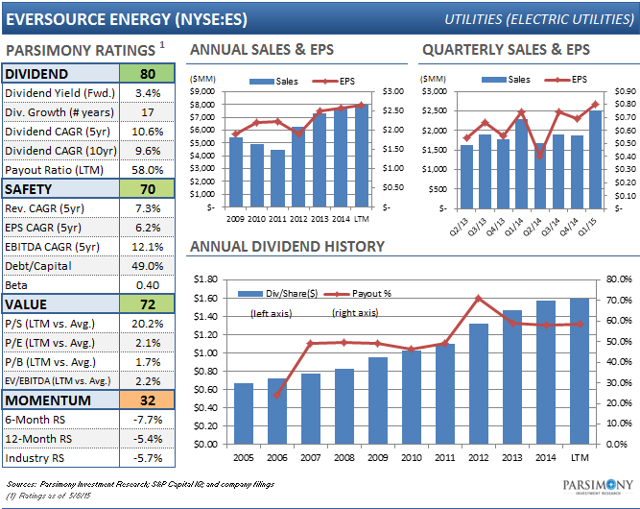
Task: Select the MOMENTUM rating score 32
Action: [147, 400]
